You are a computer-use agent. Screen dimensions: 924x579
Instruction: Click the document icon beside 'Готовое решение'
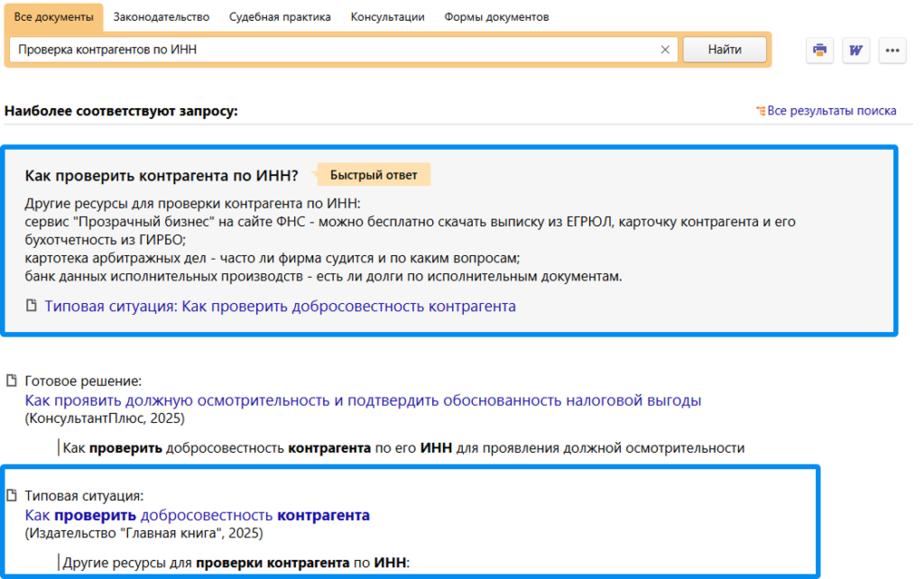coord(11,381)
